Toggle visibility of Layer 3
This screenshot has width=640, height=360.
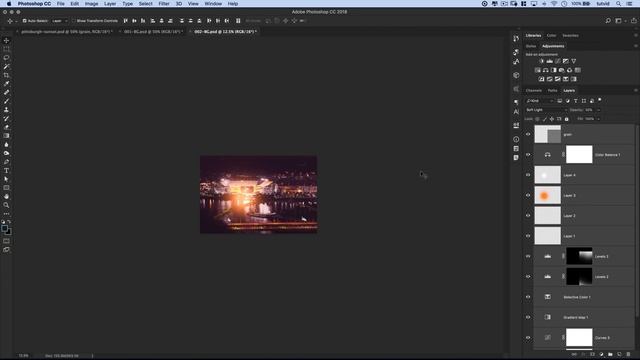pos(528,196)
